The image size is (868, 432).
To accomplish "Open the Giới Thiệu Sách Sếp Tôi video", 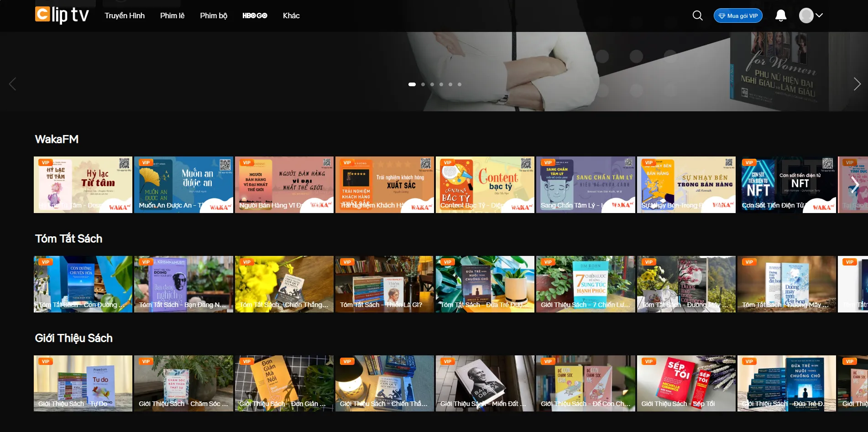I will point(686,383).
